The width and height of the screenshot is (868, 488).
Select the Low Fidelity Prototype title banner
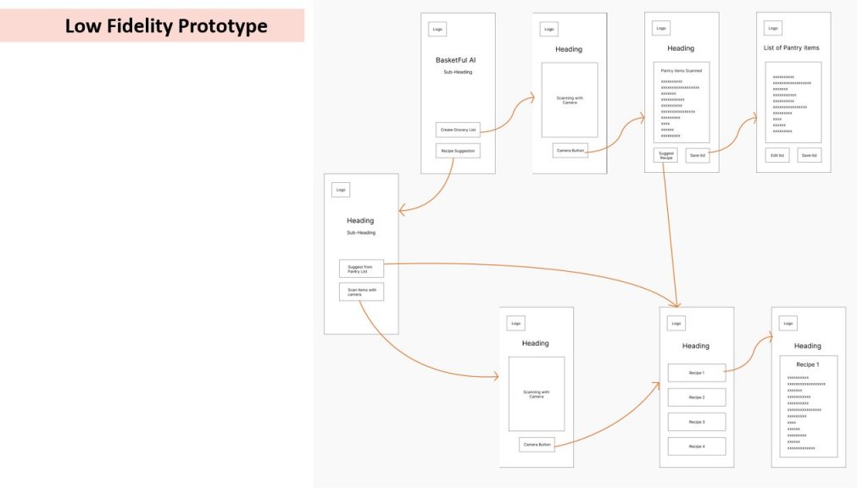(x=165, y=25)
